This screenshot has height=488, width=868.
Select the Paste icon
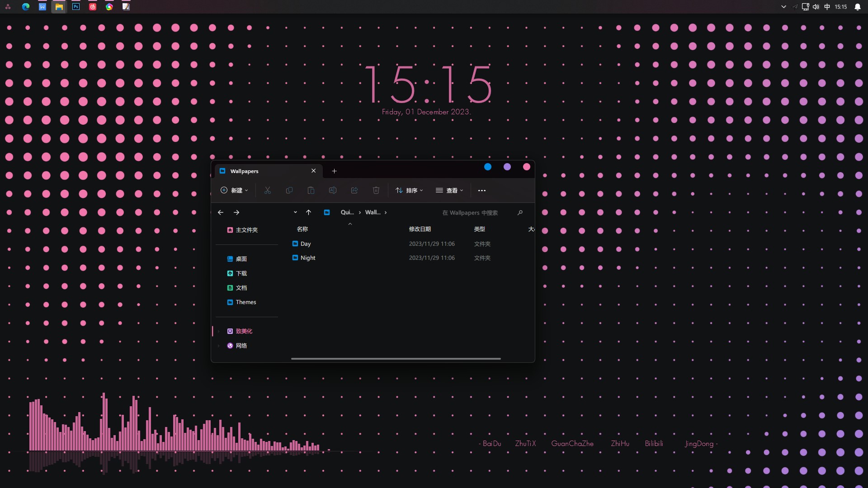point(311,190)
